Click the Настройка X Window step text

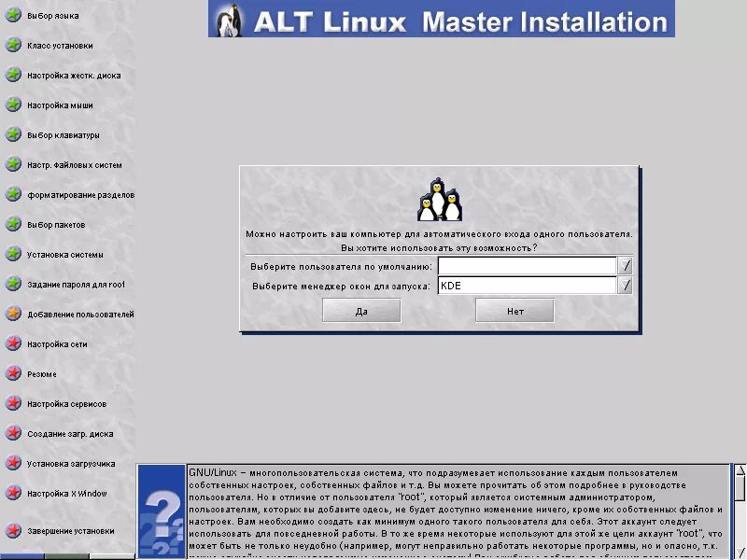[67, 494]
